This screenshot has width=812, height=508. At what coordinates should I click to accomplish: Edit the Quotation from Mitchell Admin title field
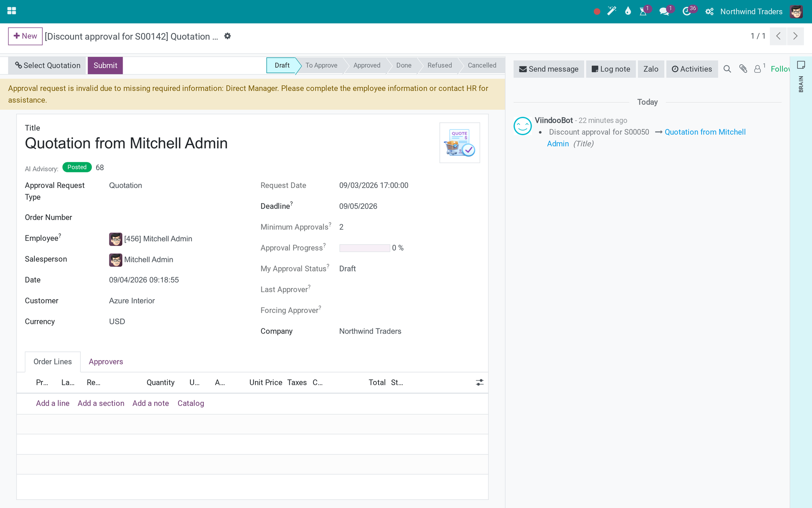pyautogui.click(x=126, y=143)
